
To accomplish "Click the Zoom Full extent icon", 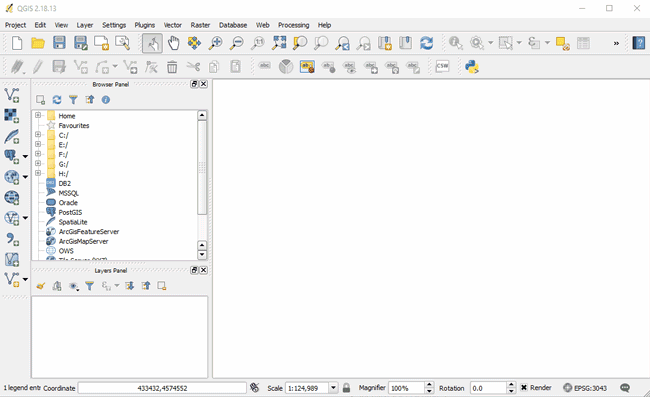I will click(x=279, y=43).
